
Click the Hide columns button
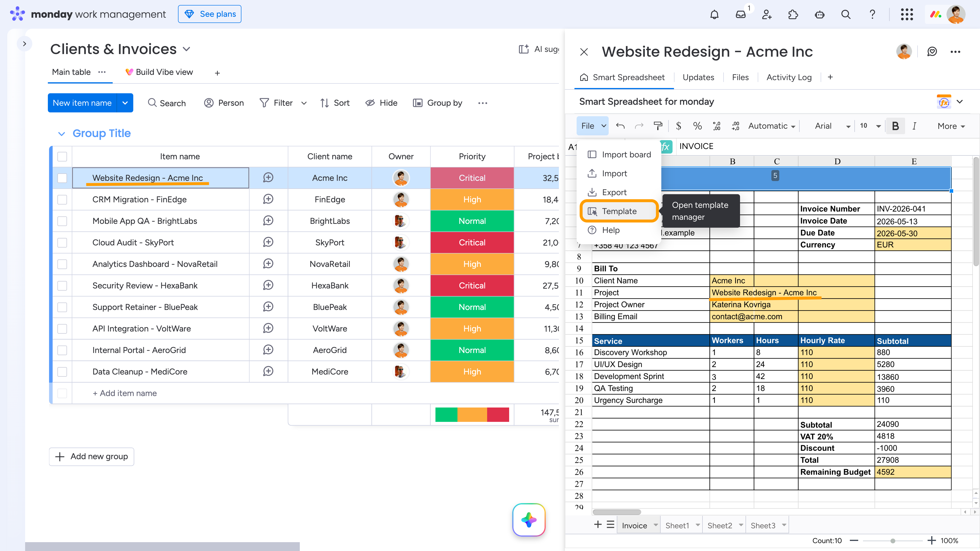(381, 103)
